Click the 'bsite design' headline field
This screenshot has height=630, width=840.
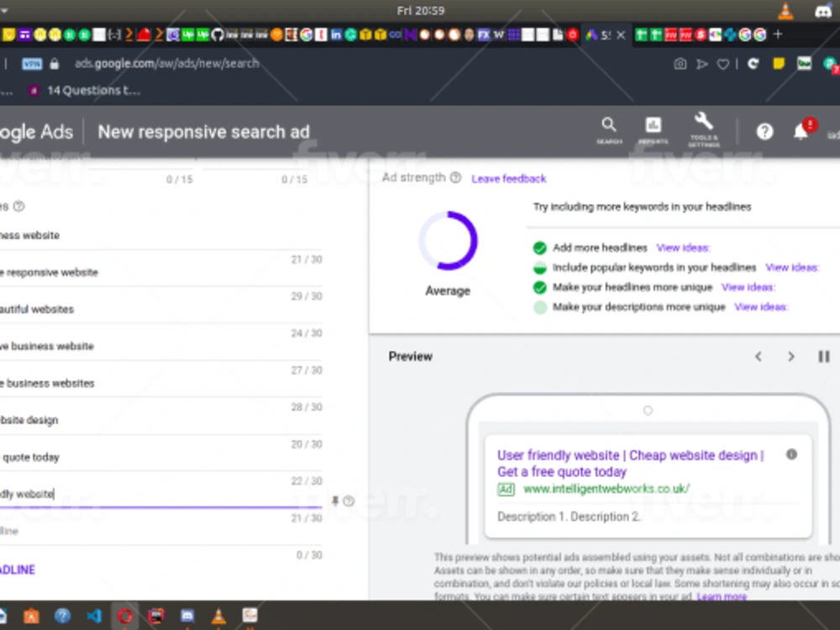(x=160, y=421)
